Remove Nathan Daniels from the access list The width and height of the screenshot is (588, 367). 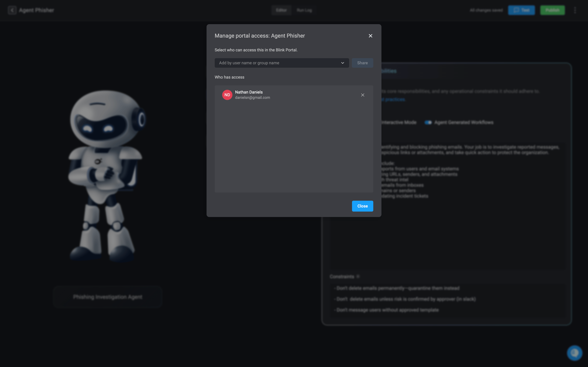pos(362,95)
